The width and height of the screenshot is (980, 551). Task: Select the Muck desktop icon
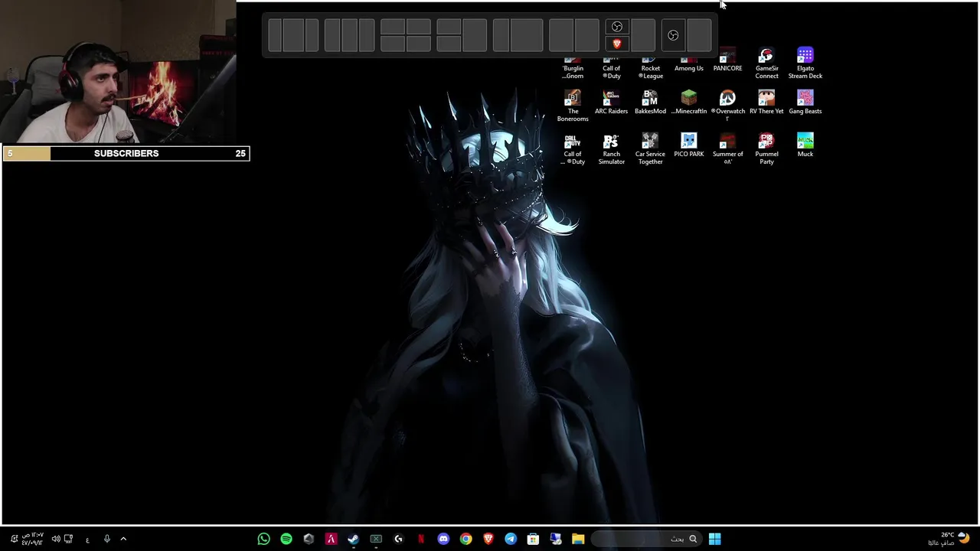tap(805, 145)
